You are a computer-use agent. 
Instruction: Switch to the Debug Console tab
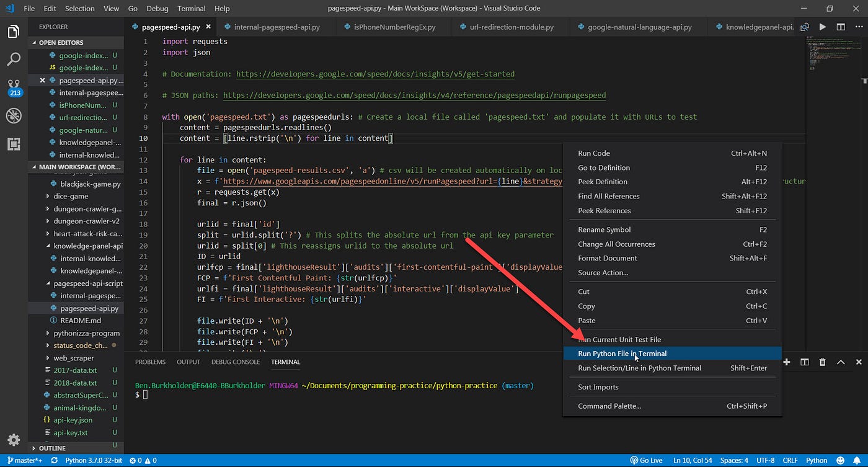tap(236, 362)
